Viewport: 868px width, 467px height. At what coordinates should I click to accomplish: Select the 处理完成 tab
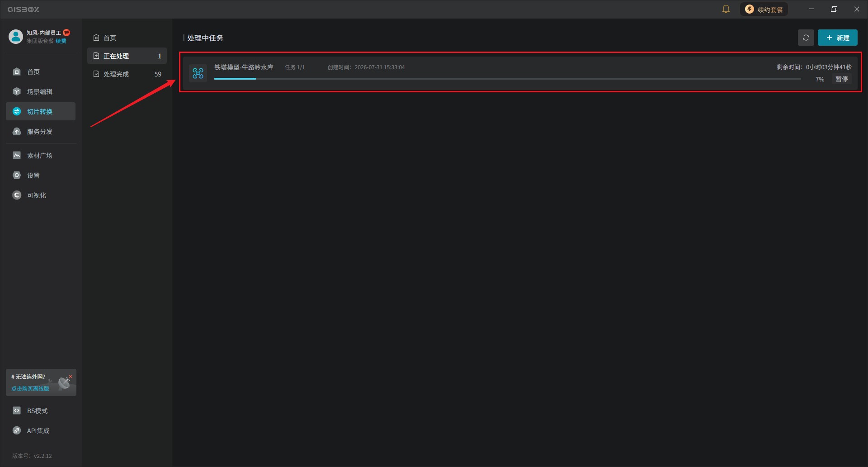pyautogui.click(x=127, y=74)
